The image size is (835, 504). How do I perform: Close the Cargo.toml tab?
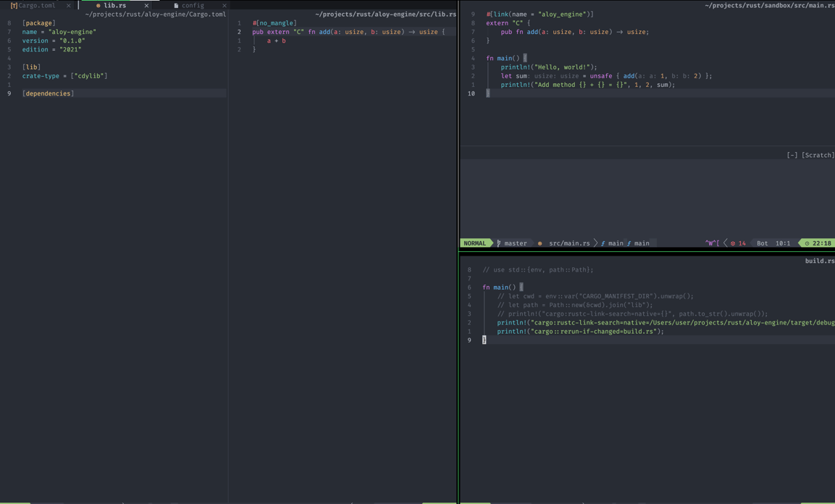coord(69,5)
